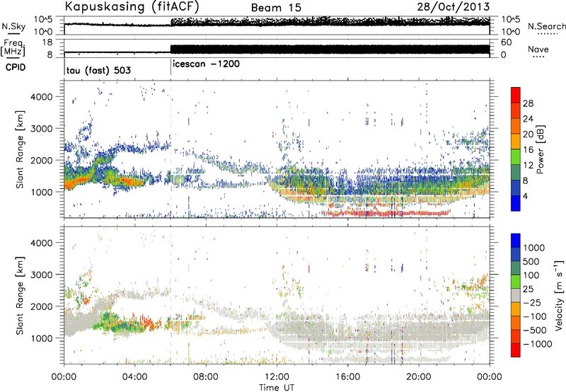Screen dimensions: 566x392
Task: Click the 'N.Search' legend label
Action: tap(547, 26)
